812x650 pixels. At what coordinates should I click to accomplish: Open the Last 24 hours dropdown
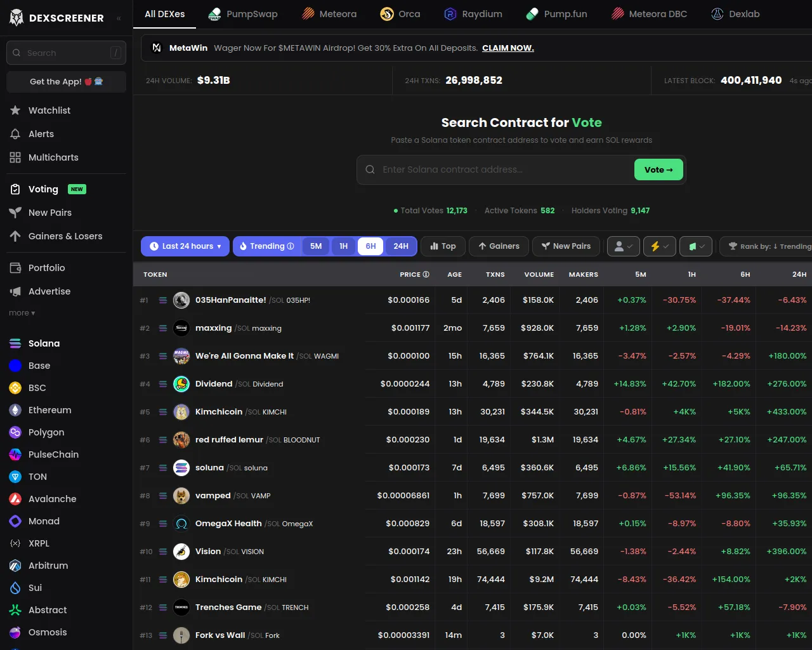tap(185, 246)
